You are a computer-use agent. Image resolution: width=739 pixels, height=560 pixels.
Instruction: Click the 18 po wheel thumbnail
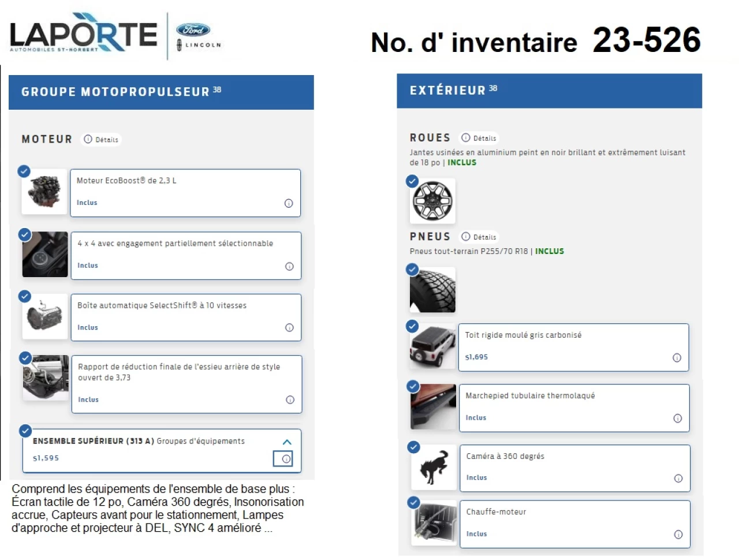432,201
